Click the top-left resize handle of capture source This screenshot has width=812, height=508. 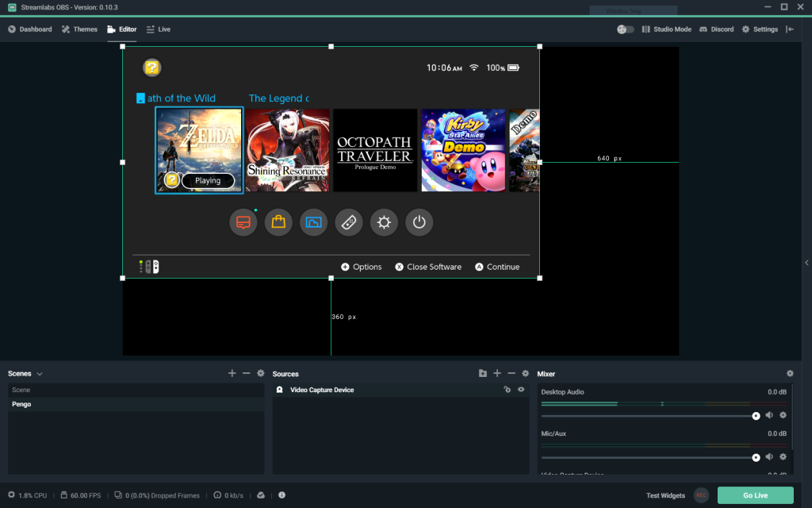[x=123, y=47]
